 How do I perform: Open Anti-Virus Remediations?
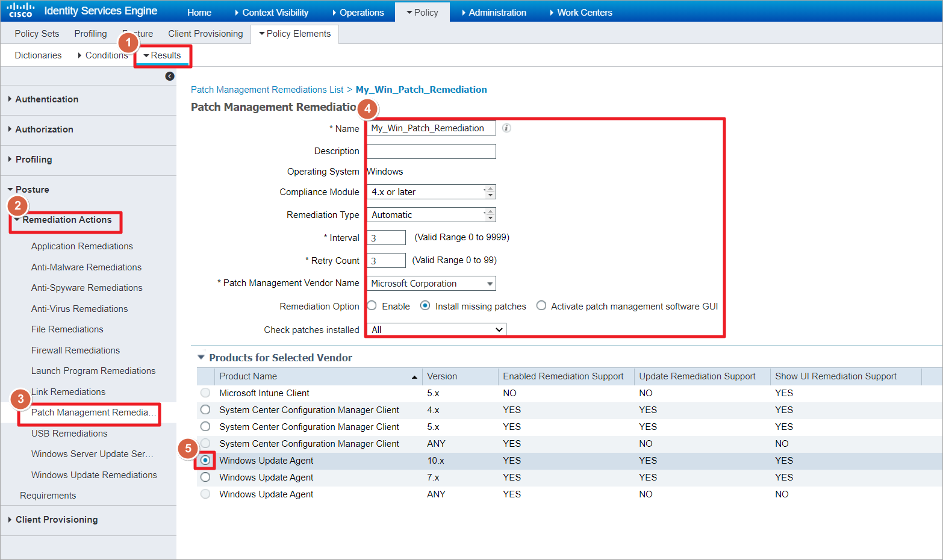coord(79,309)
